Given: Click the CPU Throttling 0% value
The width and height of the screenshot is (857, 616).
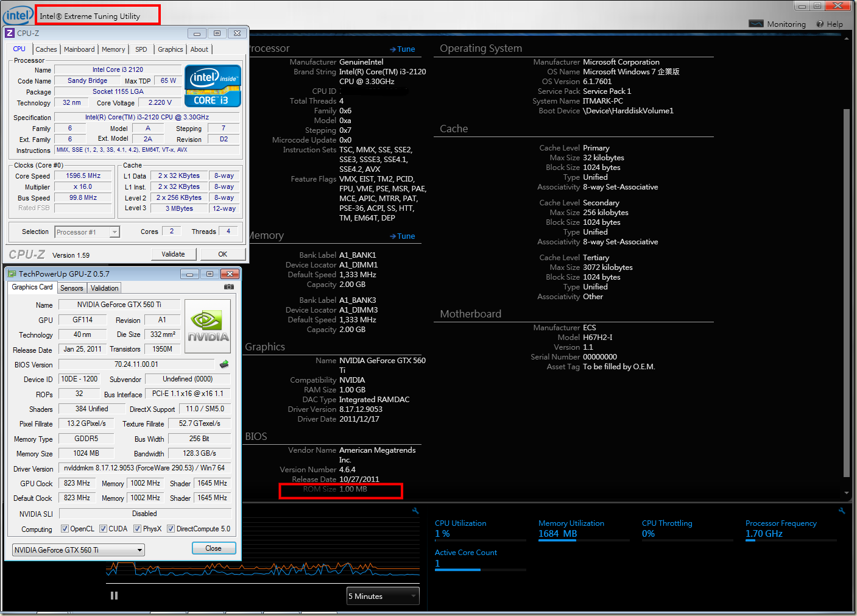Looking at the screenshot, I should point(648,534).
